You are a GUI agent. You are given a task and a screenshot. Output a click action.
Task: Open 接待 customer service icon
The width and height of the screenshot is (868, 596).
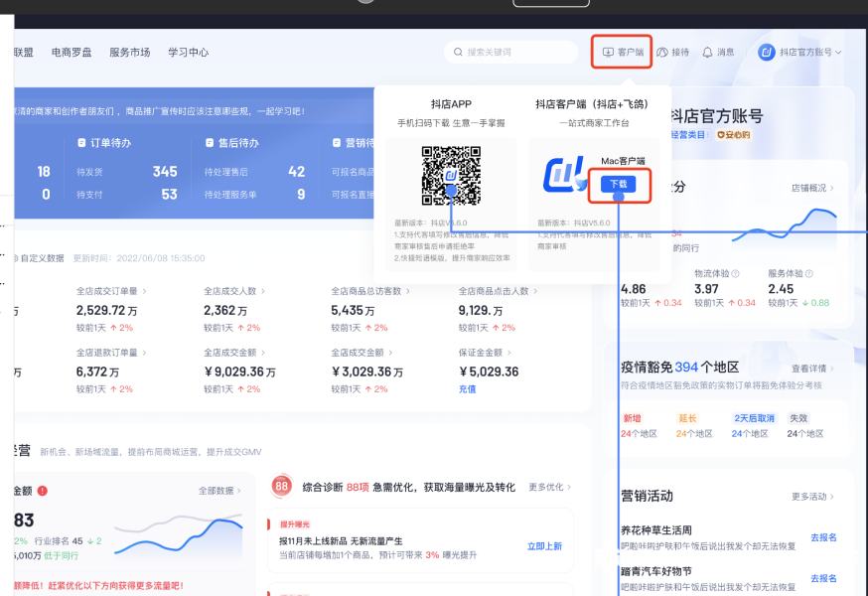coord(662,53)
